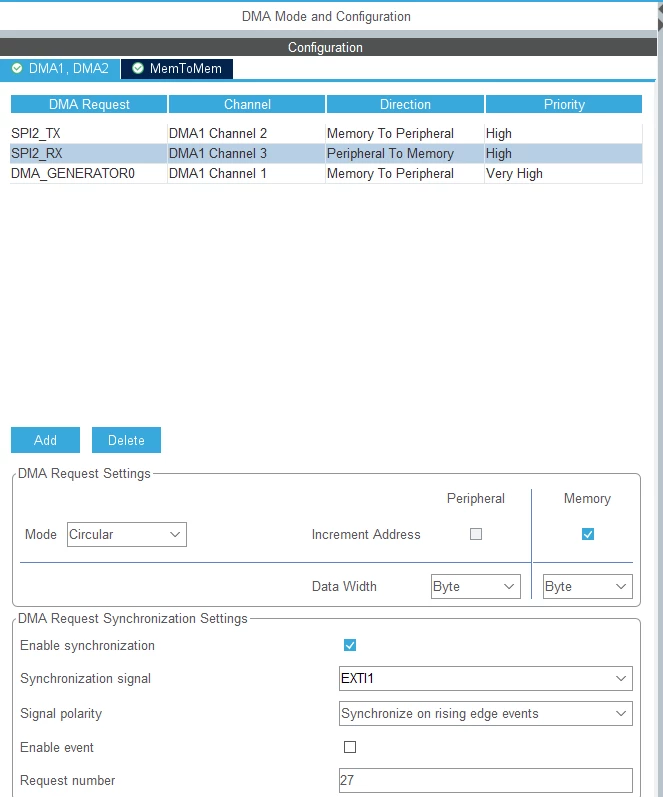The image size is (663, 797).
Task: Click the DMA1 Channel 2 cell
Action: tap(247, 134)
